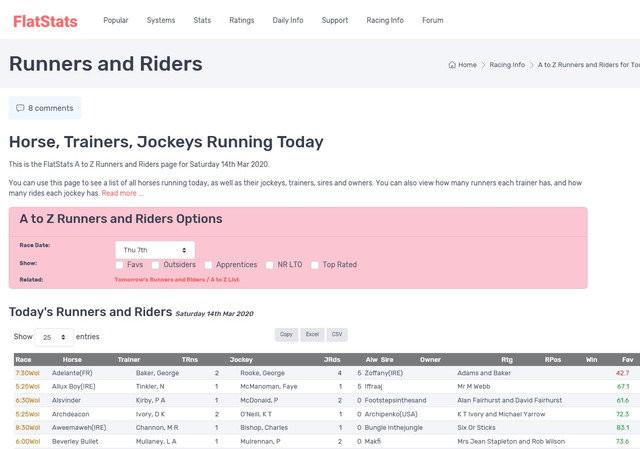Click sire Zoffany(IRE)
640x449 pixels.
point(384,373)
